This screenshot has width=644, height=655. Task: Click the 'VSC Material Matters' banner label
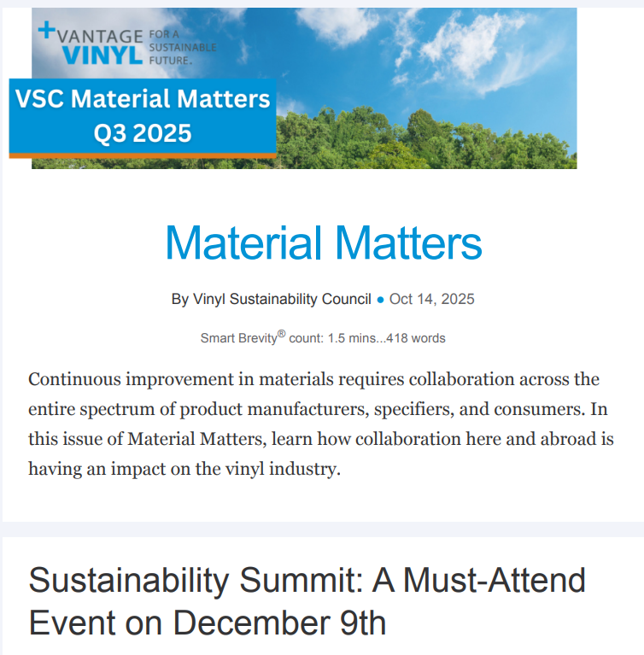coord(143,99)
